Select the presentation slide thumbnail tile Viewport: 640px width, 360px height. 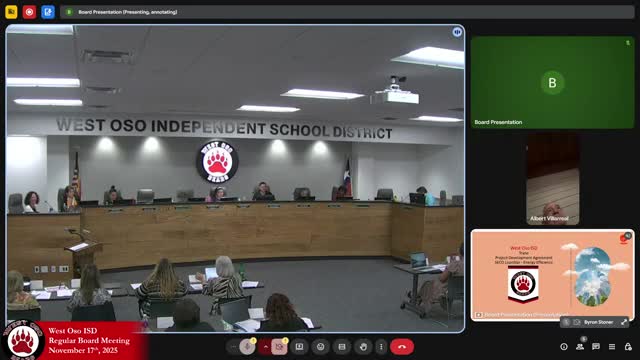[x=553, y=275]
